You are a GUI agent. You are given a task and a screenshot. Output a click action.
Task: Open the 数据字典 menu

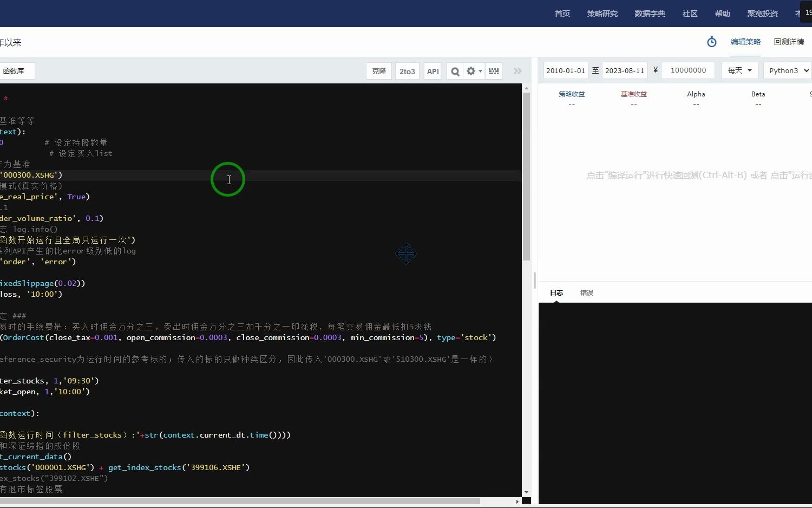[x=650, y=14]
